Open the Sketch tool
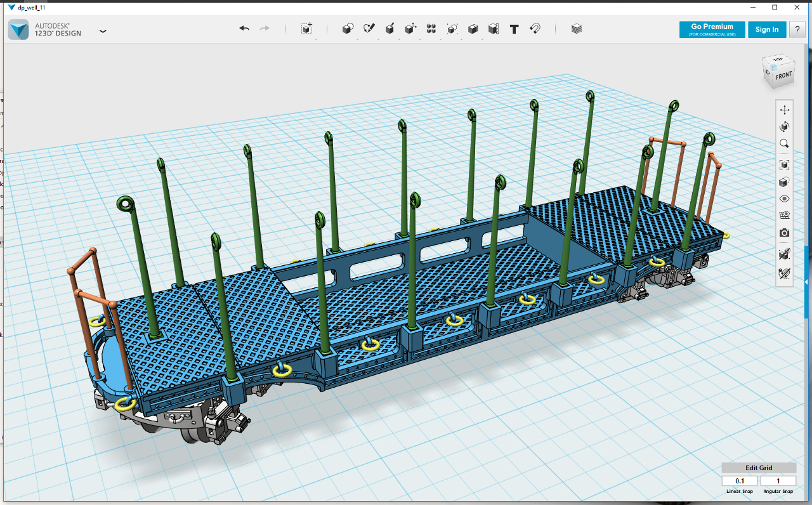Viewport: 812px width, 505px height. point(369,29)
